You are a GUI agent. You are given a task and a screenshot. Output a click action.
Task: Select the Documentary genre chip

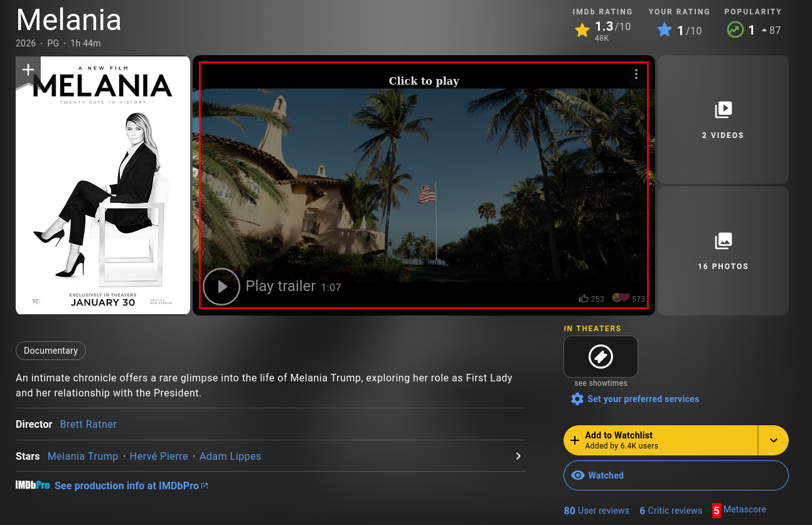(51, 351)
